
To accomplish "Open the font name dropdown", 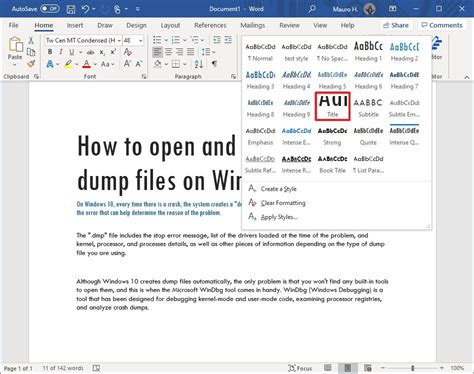I will [x=119, y=40].
